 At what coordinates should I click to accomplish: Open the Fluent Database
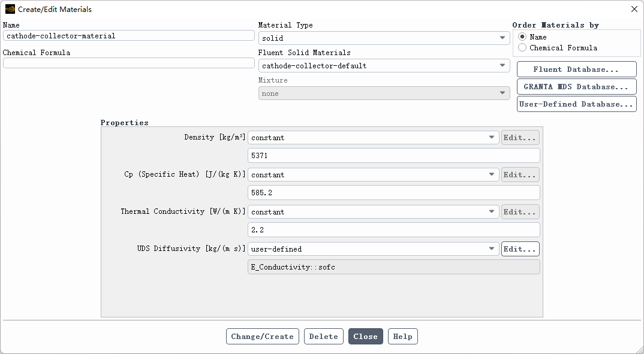tap(576, 69)
